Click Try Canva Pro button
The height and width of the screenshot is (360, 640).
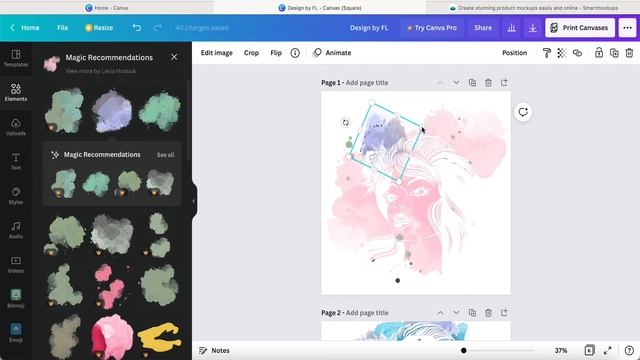432,28
